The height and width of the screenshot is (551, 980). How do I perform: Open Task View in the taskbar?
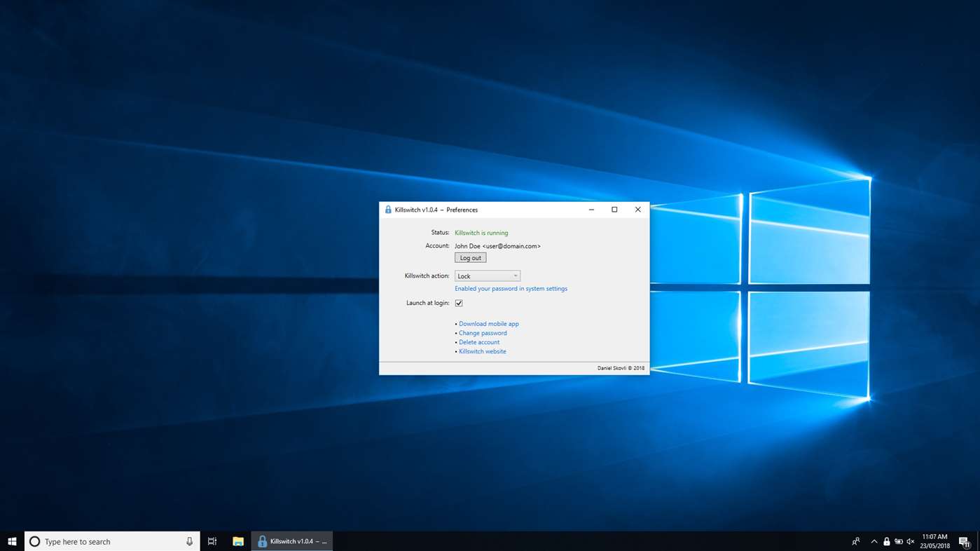pyautogui.click(x=212, y=542)
